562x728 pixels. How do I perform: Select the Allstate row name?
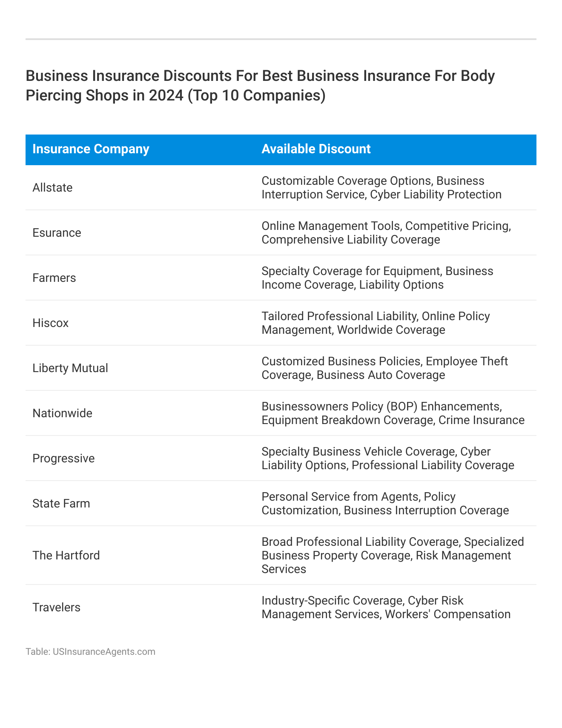point(52,188)
